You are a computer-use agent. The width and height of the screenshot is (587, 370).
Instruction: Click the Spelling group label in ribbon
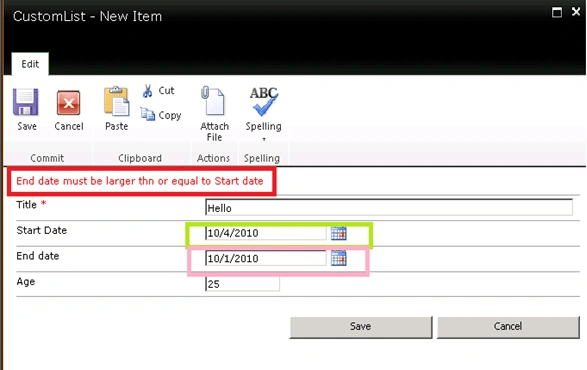[262, 158]
